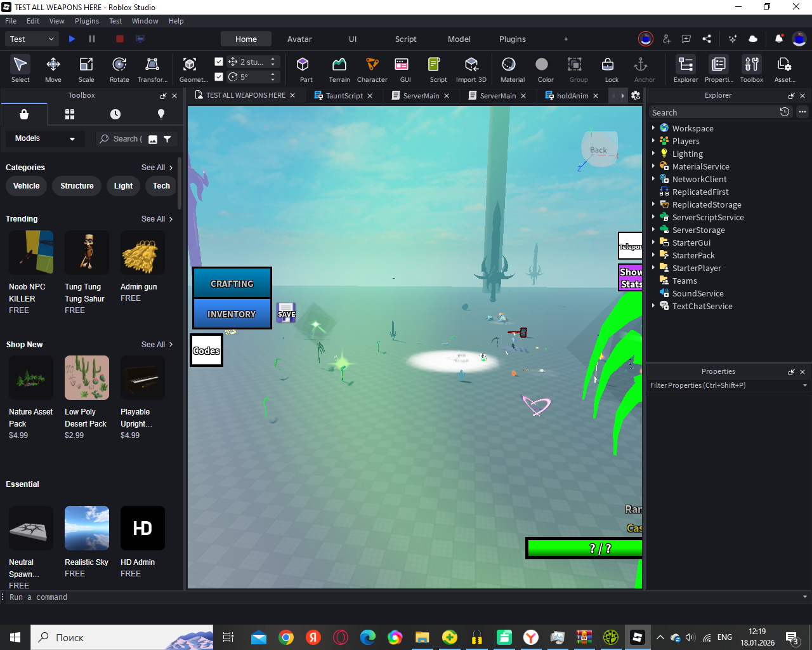Click the CRAFTING button in viewport

point(232,284)
